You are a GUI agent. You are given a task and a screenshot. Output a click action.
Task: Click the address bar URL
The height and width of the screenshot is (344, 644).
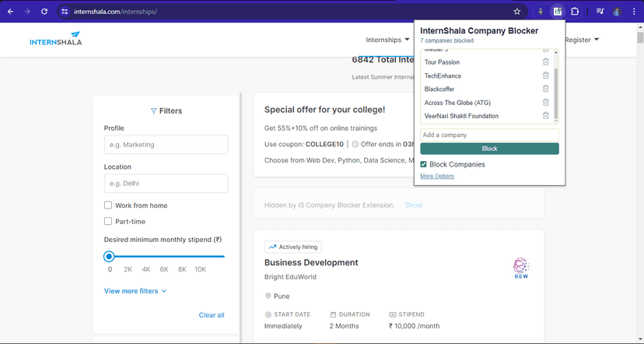pyautogui.click(x=115, y=12)
